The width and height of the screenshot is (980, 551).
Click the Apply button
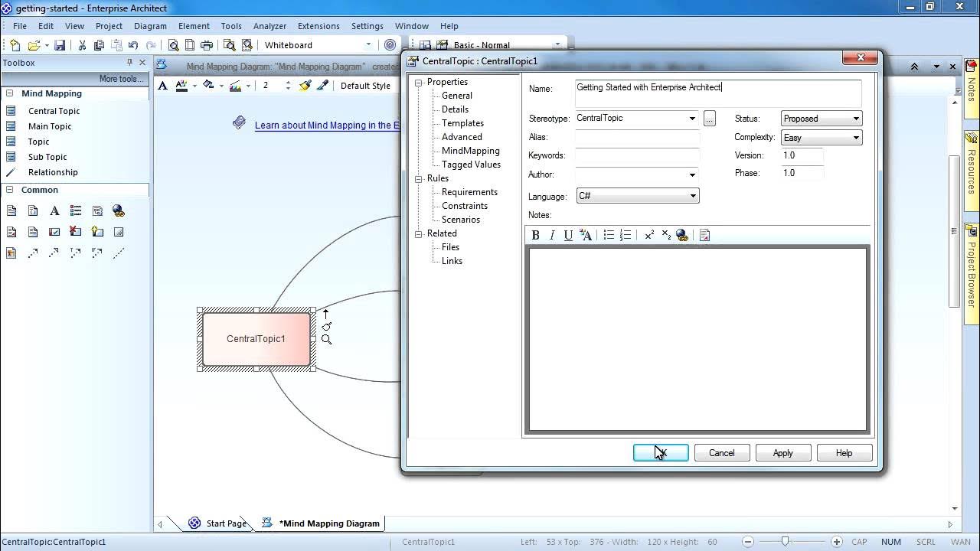coord(783,453)
